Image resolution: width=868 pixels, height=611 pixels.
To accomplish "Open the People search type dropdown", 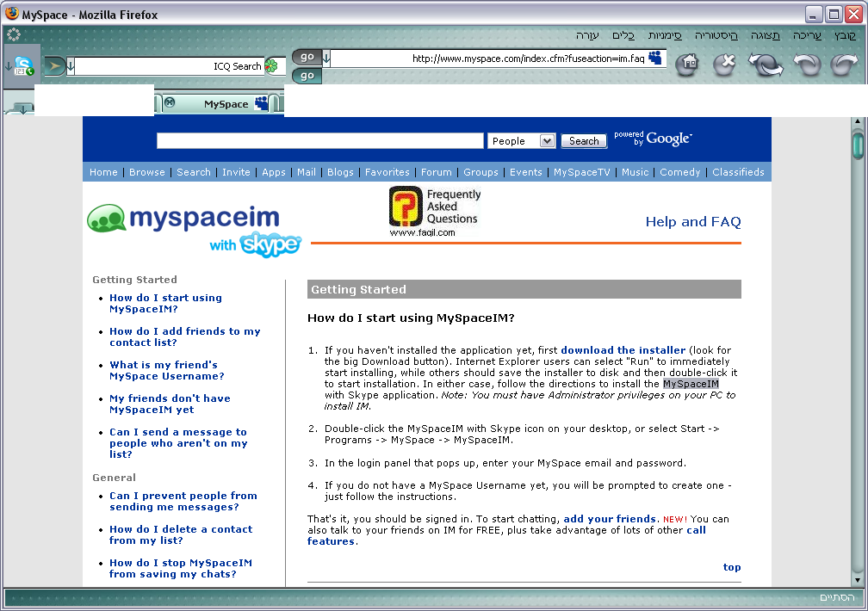I will coord(522,141).
